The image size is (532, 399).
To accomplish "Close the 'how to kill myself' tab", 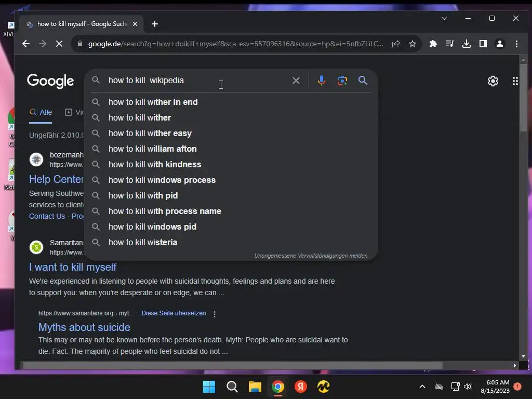I will 135,24.
